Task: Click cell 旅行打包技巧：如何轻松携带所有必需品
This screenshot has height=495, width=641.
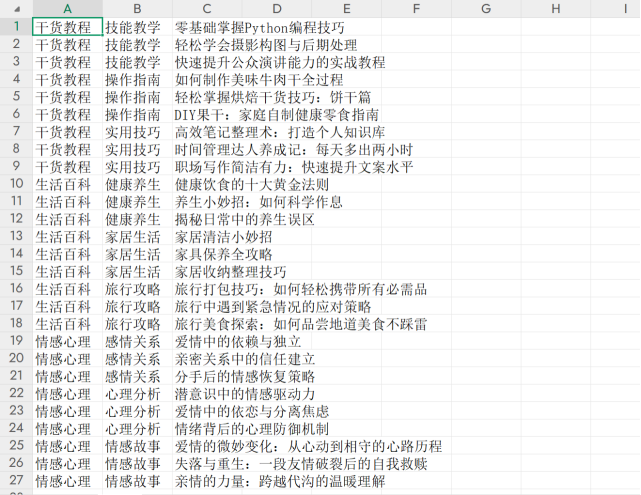Action: tap(301, 289)
